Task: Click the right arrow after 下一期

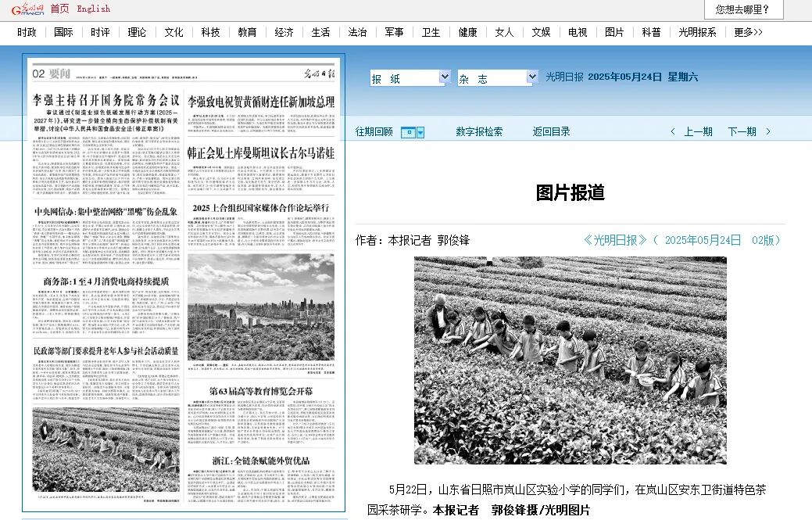Action: 768,131
